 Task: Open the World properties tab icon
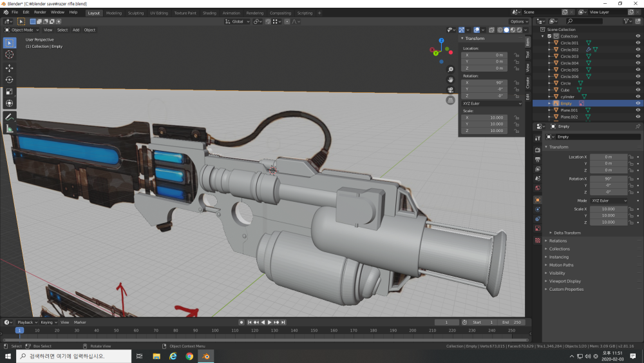[538, 188]
